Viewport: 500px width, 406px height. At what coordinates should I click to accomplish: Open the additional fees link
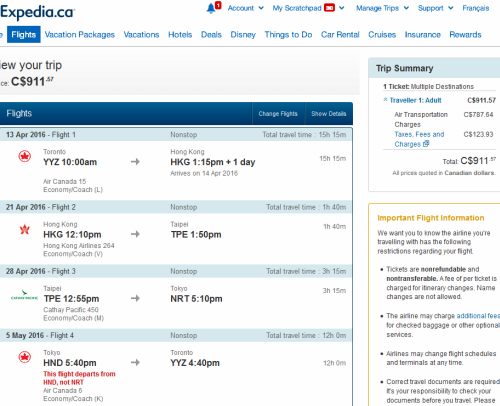click(478, 316)
